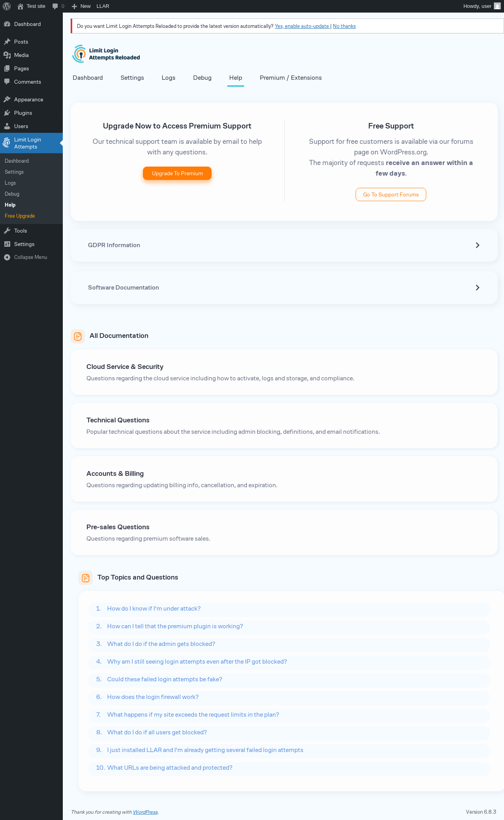Open Dashboard under Limit Login Attempts submenu
504x820 pixels.
pos(16,161)
